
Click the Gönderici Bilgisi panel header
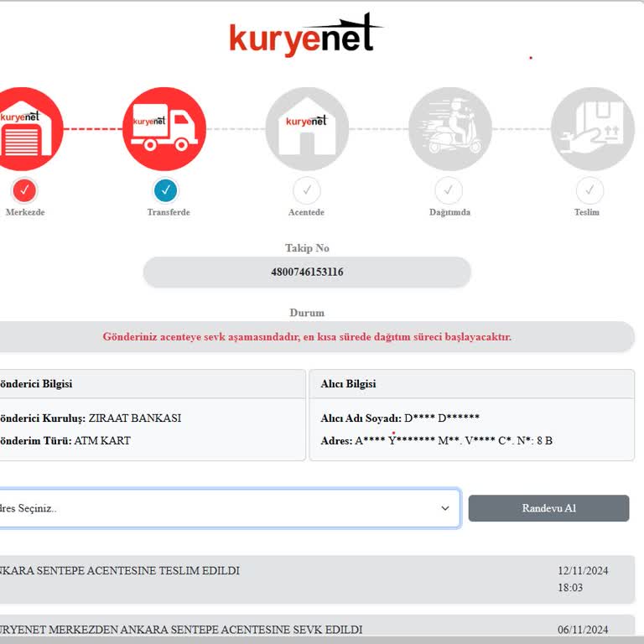[x=153, y=383]
